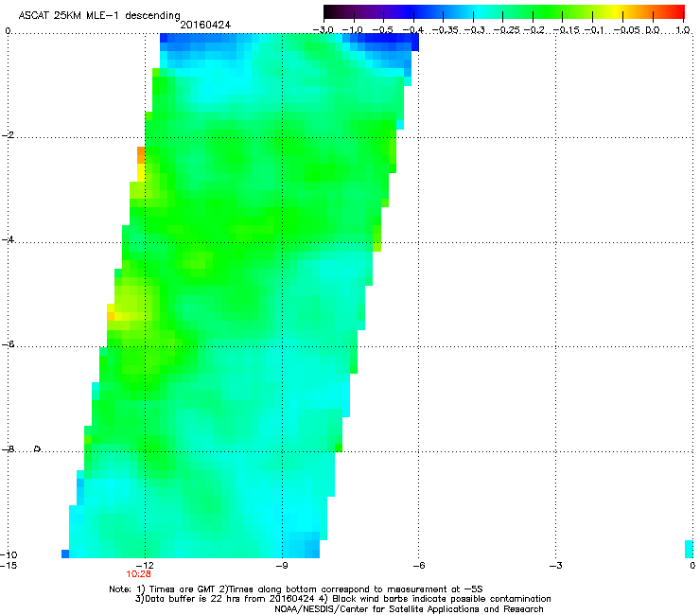Click the -0.4 color scale label
This screenshot has width=700, height=615.
[413, 30]
